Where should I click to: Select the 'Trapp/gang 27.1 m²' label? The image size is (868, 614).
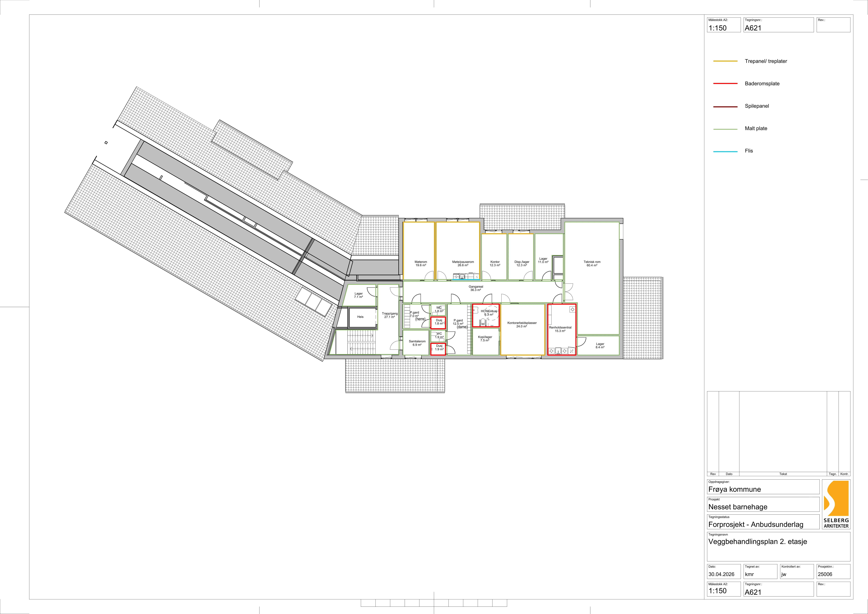(390, 315)
